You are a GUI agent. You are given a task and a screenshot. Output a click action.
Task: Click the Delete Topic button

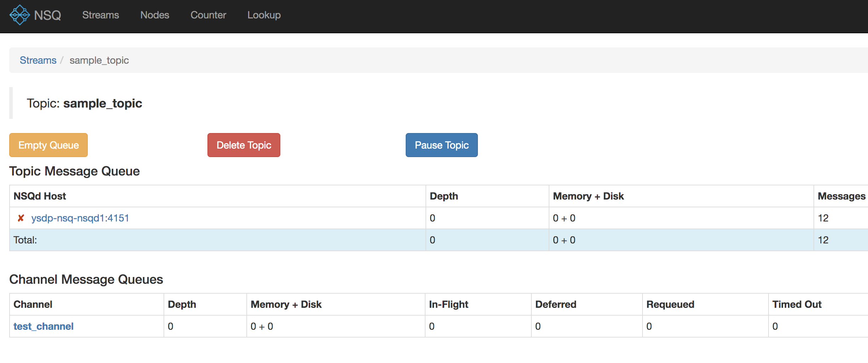point(244,145)
